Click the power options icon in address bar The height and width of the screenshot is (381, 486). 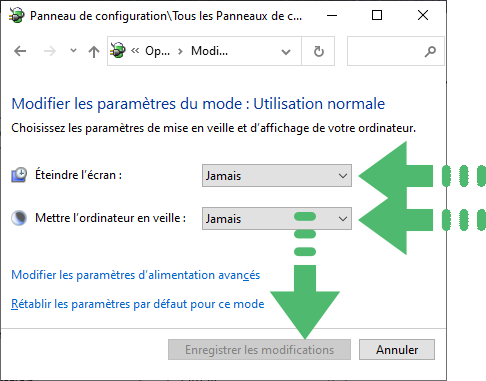coord(118,51)
